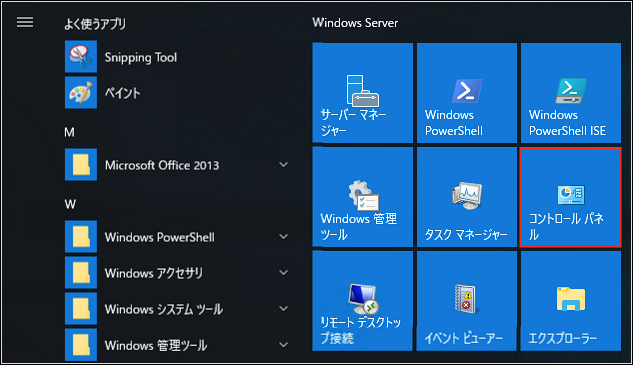Launch the タスク マネージャー tile
Viewport: 633px width, 365px height.
tap(467, 197)
